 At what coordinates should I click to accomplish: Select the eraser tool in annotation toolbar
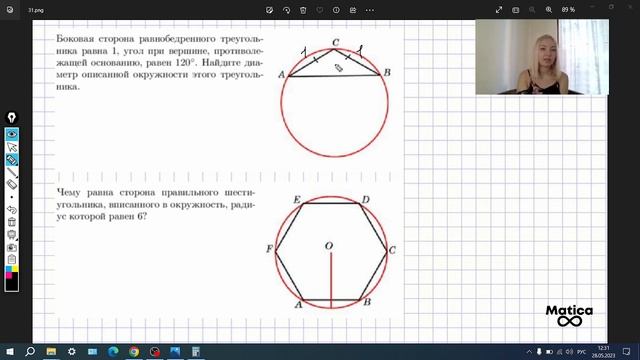[12, 184]
